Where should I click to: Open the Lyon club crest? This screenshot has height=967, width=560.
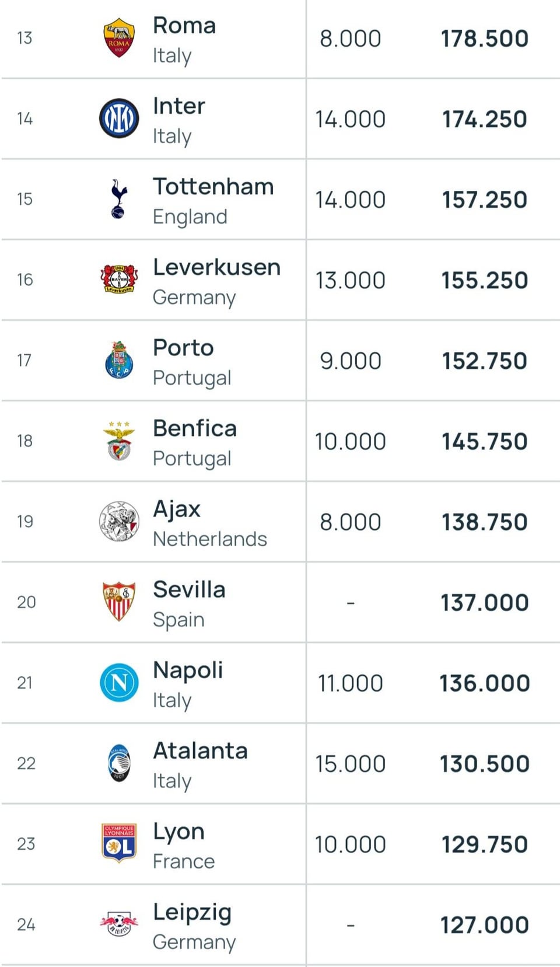coord(119,843)
